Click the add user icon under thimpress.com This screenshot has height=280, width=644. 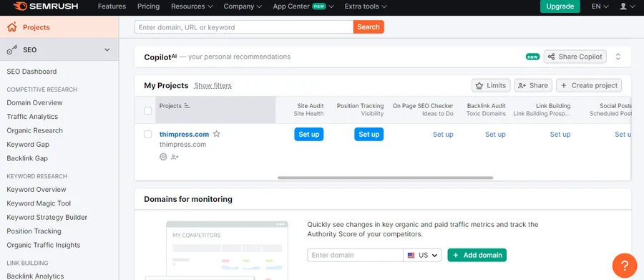tap(175, 157)
